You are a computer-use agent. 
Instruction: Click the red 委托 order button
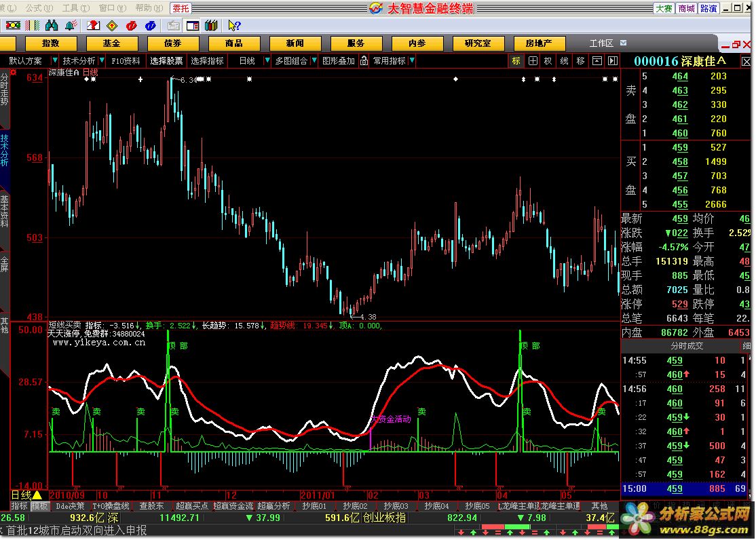click(181, 8)
